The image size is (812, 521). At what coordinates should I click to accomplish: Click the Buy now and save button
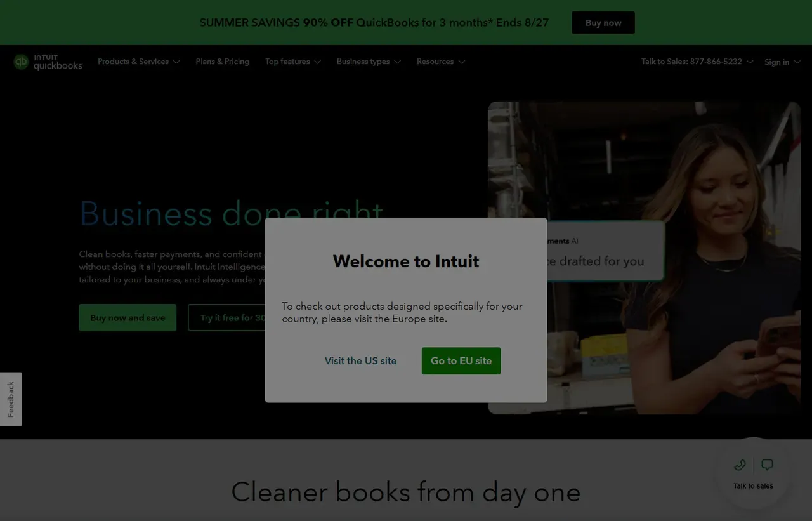pos(128,317)
